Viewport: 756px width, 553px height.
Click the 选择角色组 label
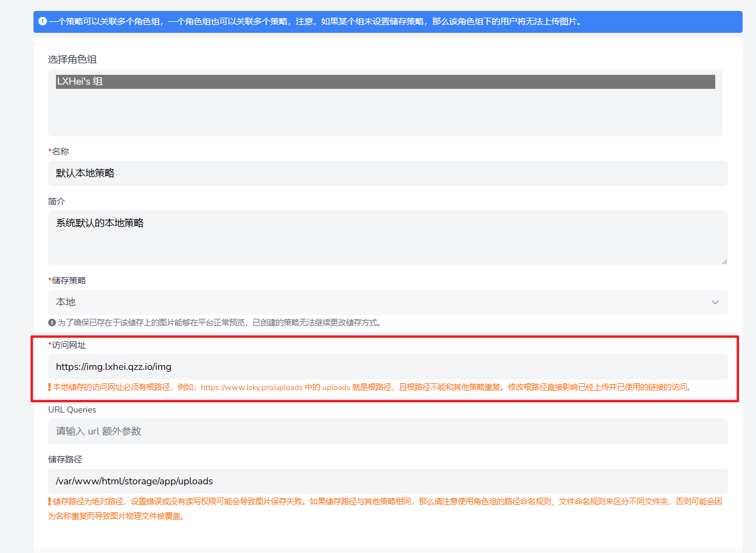tap(72, 60)
